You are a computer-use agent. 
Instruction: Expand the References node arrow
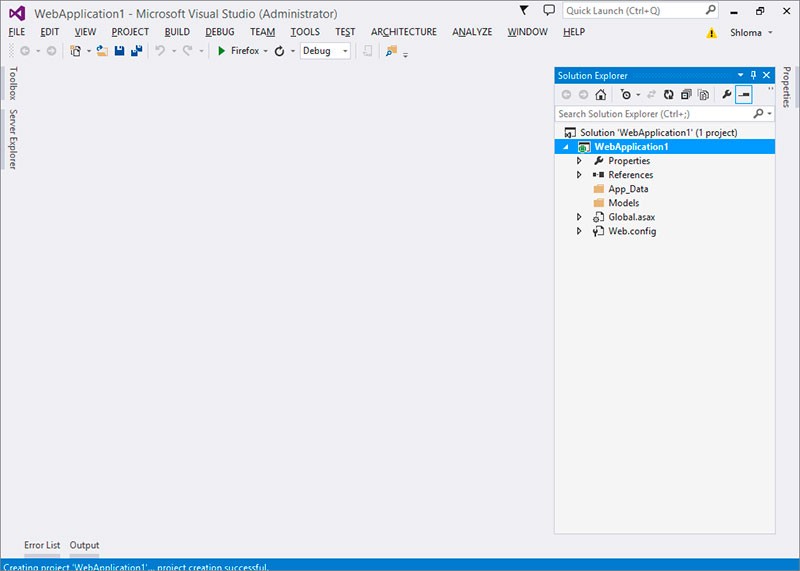coord(579,175)
